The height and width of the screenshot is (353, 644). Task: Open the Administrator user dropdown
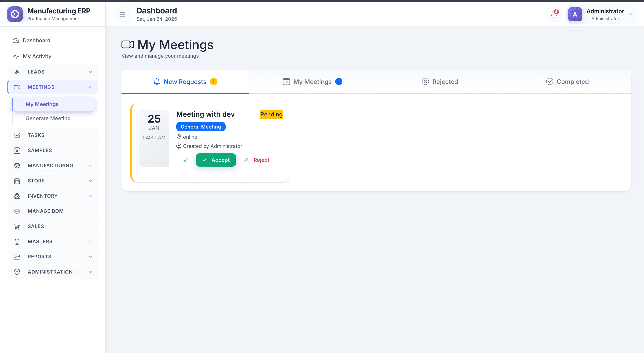point(631,14)
